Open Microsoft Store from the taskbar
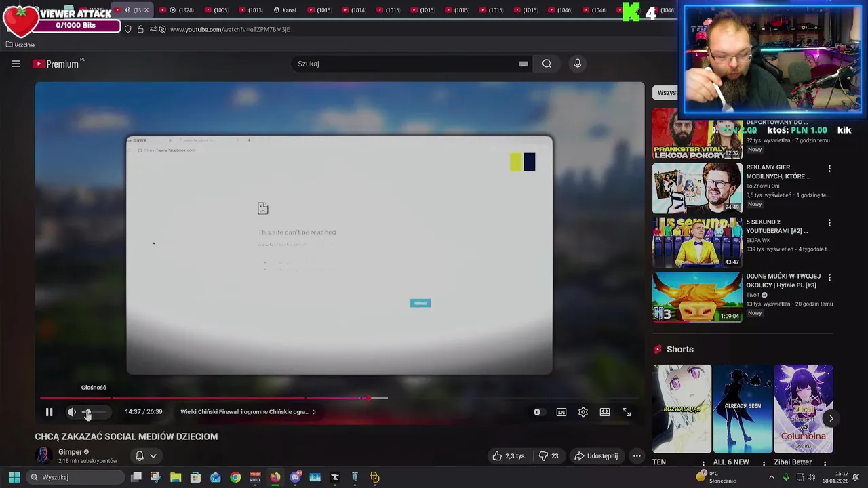The height and width of the screenshot is (488, 868). point(195,477)
